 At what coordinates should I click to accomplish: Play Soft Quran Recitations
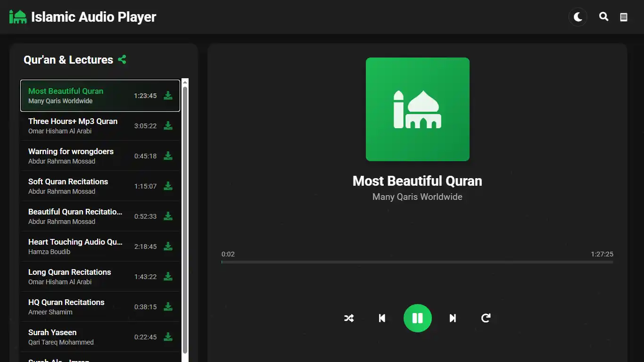click(100, 186)
